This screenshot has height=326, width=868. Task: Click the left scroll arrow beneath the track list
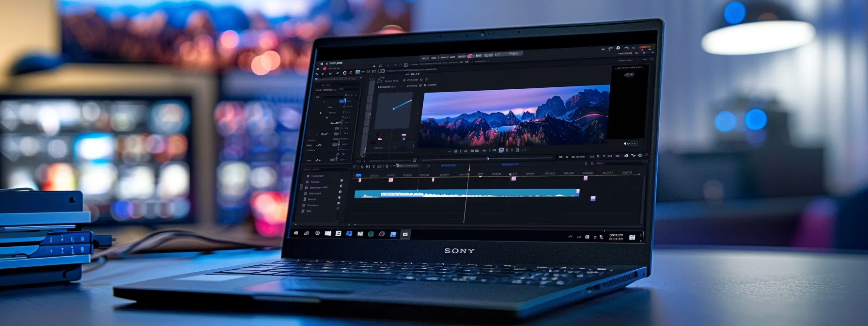(295, 225)
